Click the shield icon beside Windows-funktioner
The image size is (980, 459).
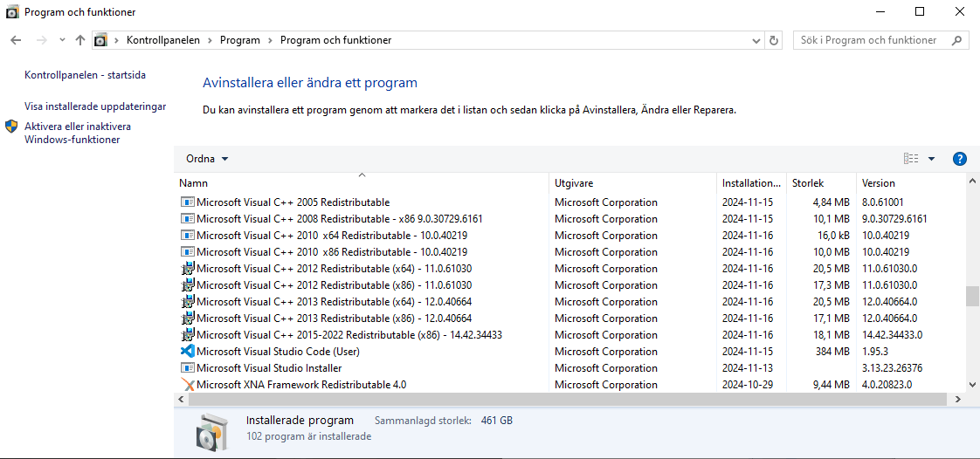coord(11,127)
